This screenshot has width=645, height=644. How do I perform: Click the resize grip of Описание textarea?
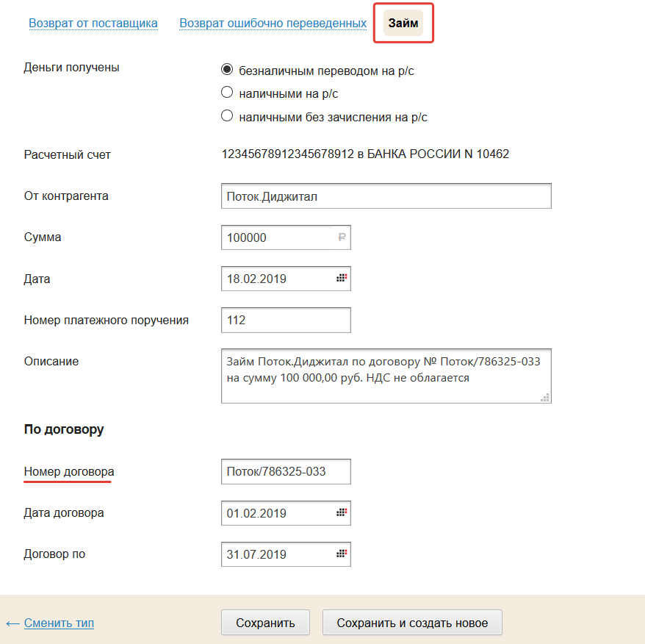pos(545,397)
